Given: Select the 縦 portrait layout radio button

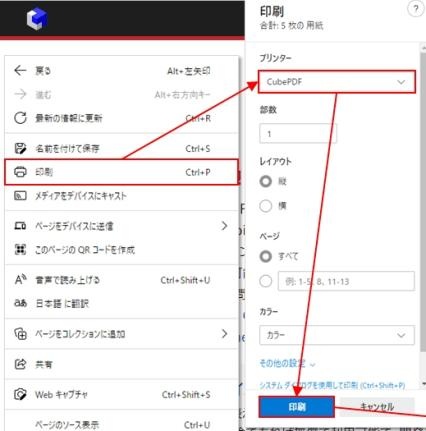Looking at the screenshot, I should 265,181.
